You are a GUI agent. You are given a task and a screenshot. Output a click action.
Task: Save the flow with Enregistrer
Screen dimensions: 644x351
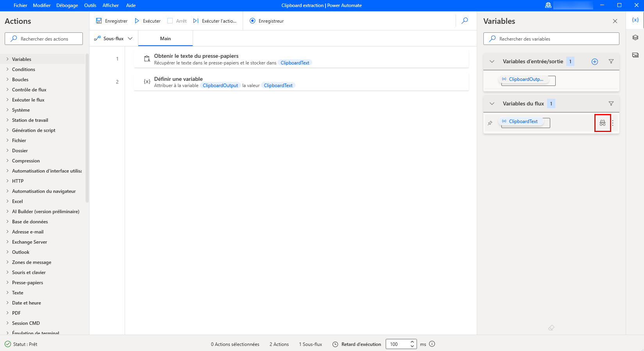(x=112, y=21)
